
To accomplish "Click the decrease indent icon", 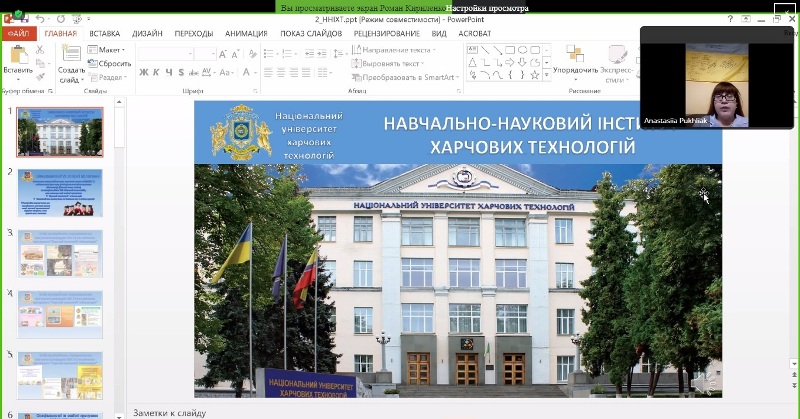I will pyautogui.click(x=309, y=53).
